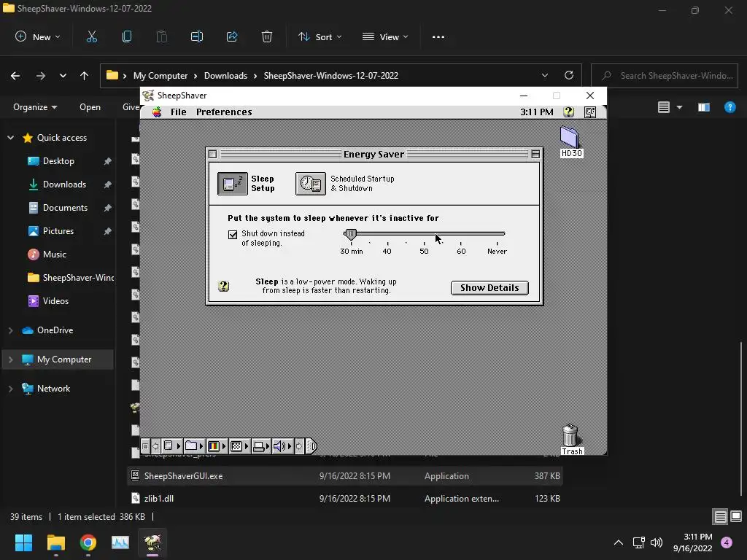Screen dimensions: 747x560
Task: Open the AppleTalk module in Control Strip
Action: 172,446
